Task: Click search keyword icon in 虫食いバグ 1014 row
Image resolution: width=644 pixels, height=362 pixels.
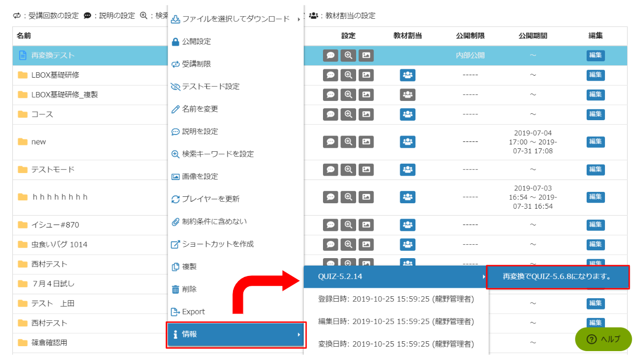Action: 348,244
